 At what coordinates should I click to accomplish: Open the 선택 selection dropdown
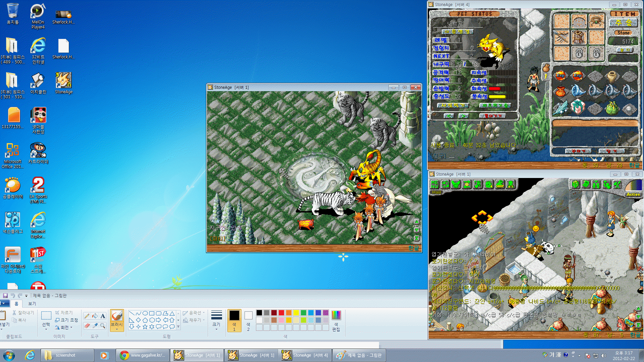(x=46, y=326)
